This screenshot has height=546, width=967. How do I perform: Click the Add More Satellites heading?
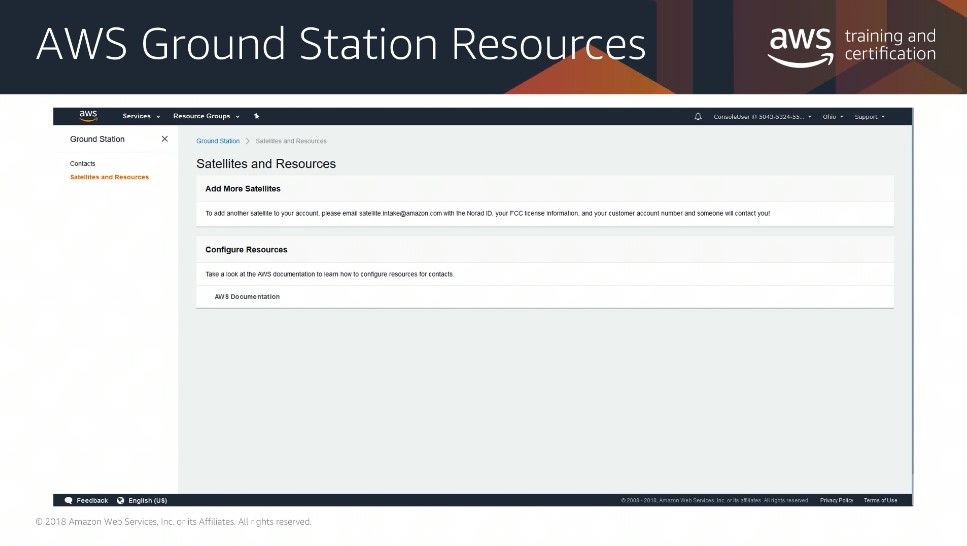pos(243,189)
